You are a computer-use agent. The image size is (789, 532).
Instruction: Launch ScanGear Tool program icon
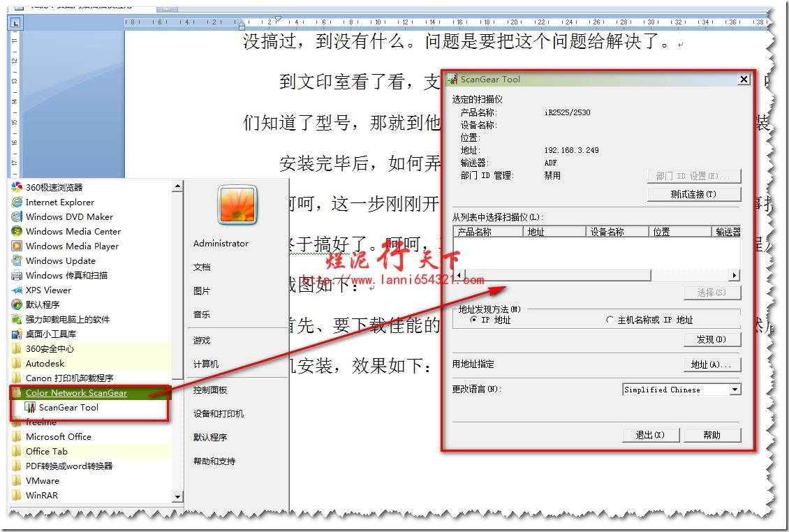coord(30,407)
